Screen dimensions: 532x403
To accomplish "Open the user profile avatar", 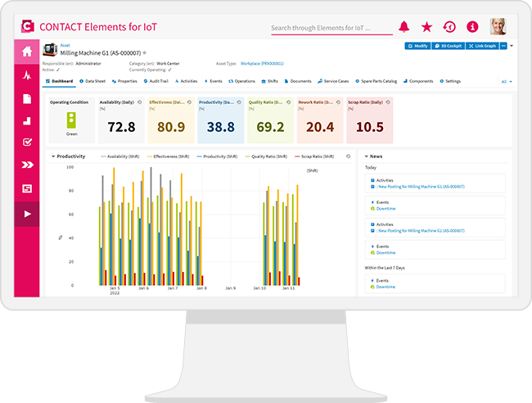I will [x=498, y=26].
